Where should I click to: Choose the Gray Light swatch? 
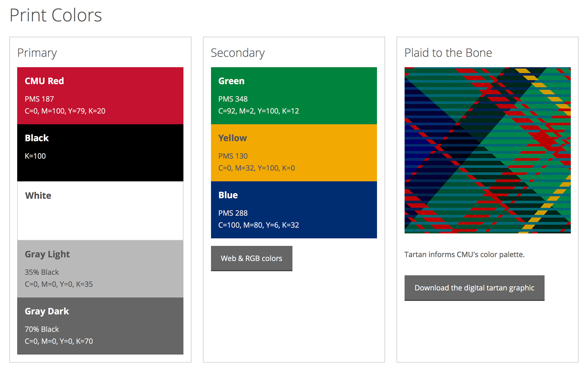[100, 269]
